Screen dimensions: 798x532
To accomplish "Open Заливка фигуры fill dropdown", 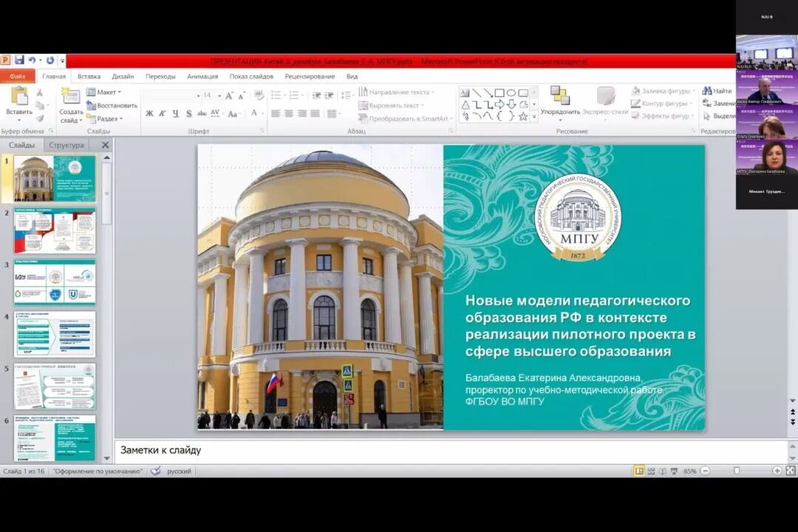I will (663, 91).
